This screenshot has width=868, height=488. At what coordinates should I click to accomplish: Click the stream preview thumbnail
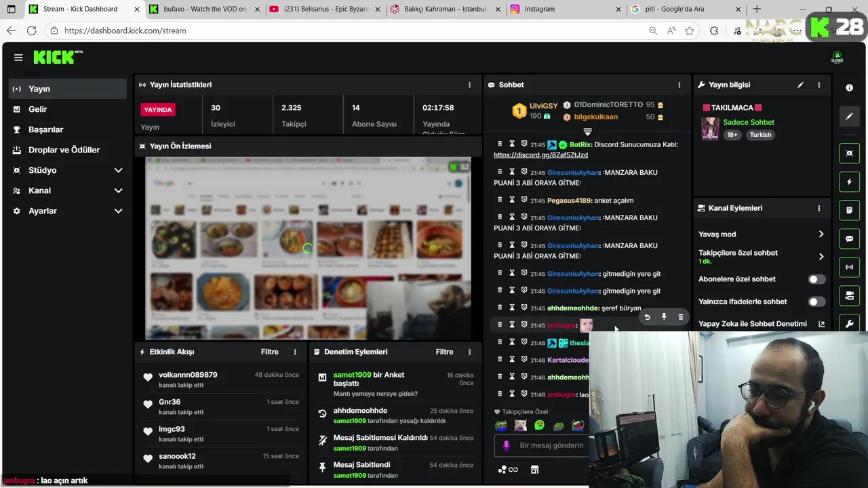[308, 248]
